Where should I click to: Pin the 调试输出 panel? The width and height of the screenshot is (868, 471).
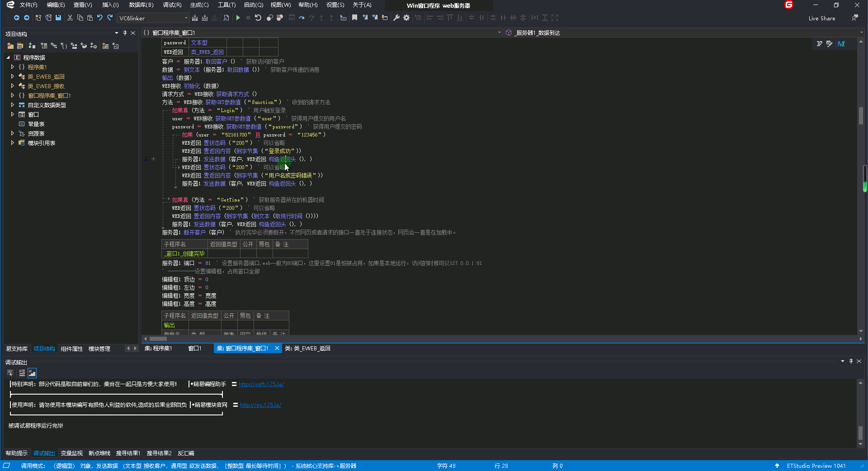851,361
